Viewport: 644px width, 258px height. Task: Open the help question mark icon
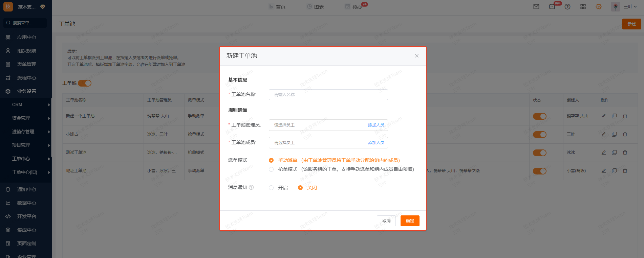pyautogui.click(x=567, y=7)
